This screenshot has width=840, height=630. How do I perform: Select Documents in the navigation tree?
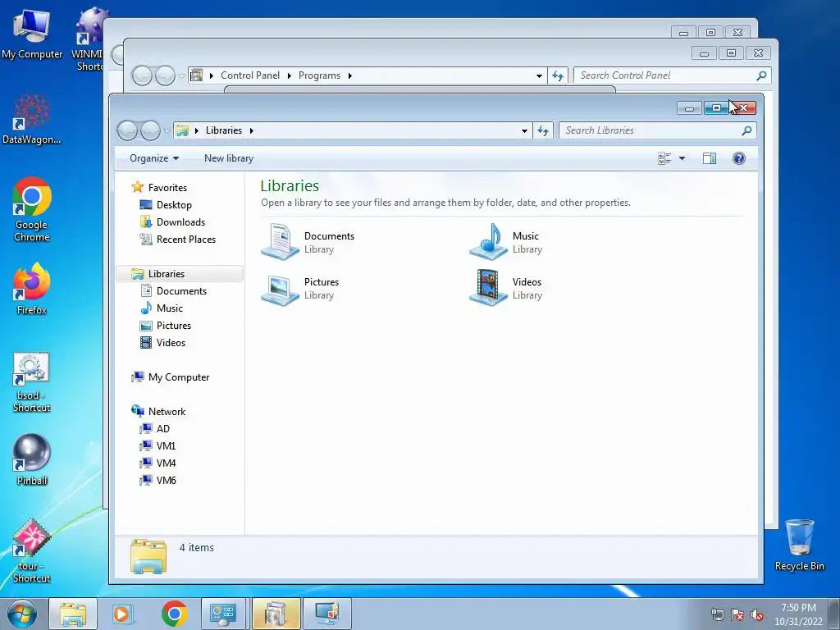[x=181, y=291]
